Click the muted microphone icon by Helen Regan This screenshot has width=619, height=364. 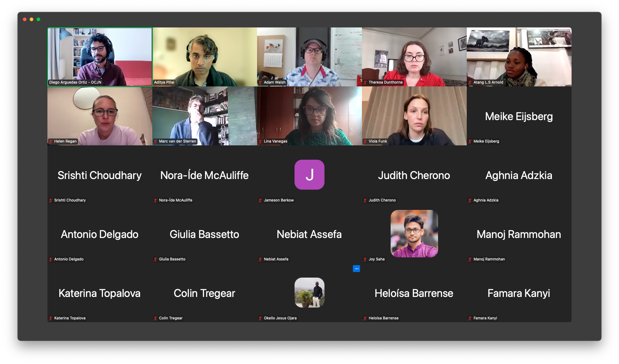[51, 141]
